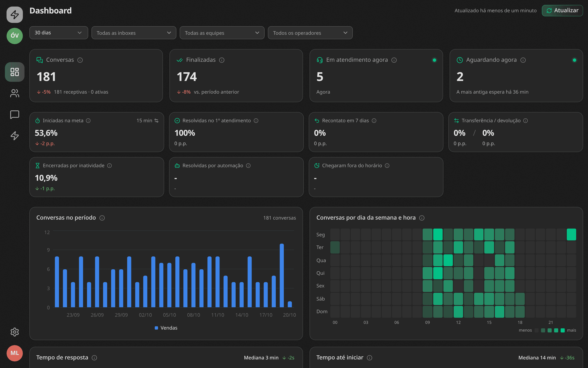Screen dimensions: 588x368
Task: Show info for Iniciadas na meta
Action: click(88, 121)
